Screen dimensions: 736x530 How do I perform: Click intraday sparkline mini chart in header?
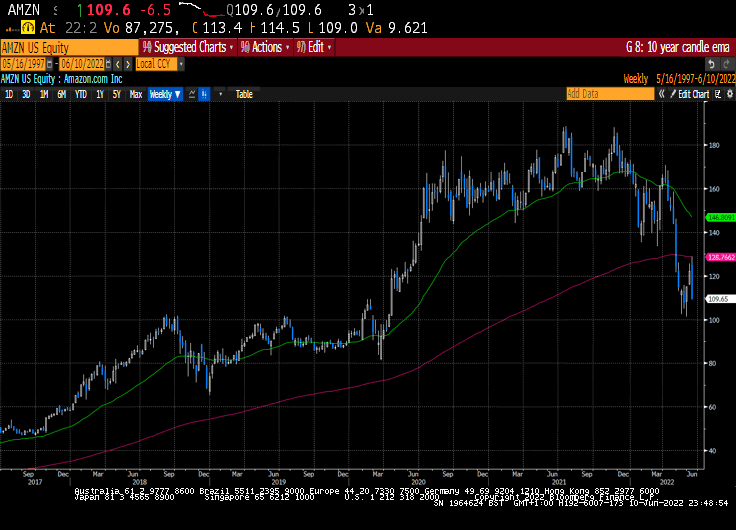202,9
